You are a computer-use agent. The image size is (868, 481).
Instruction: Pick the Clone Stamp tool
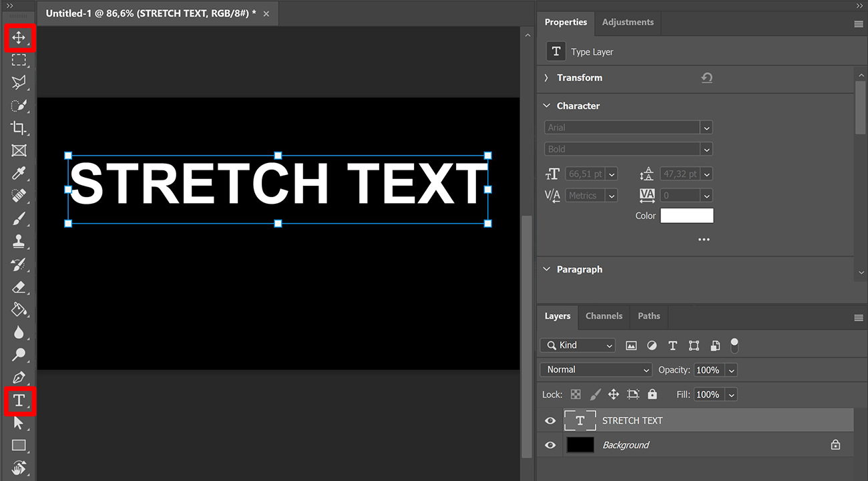click(19, 241)
